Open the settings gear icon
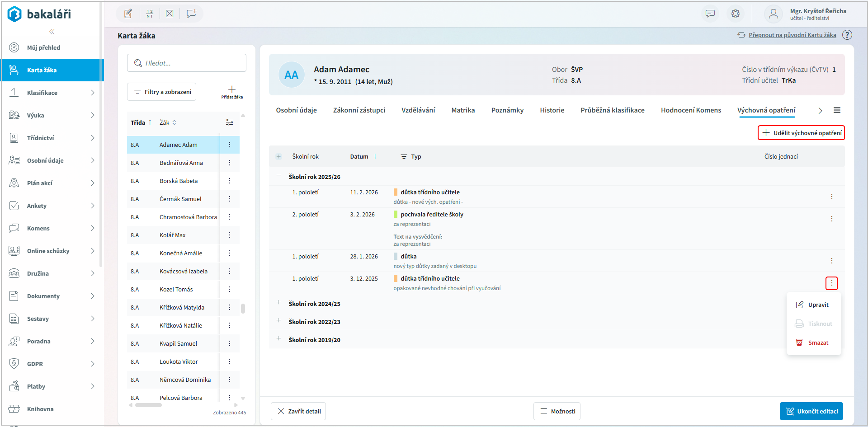 point(736,14)
